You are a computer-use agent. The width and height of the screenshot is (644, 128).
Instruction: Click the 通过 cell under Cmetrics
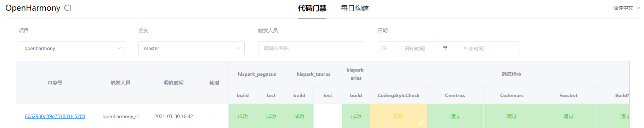tap(455, 116)
